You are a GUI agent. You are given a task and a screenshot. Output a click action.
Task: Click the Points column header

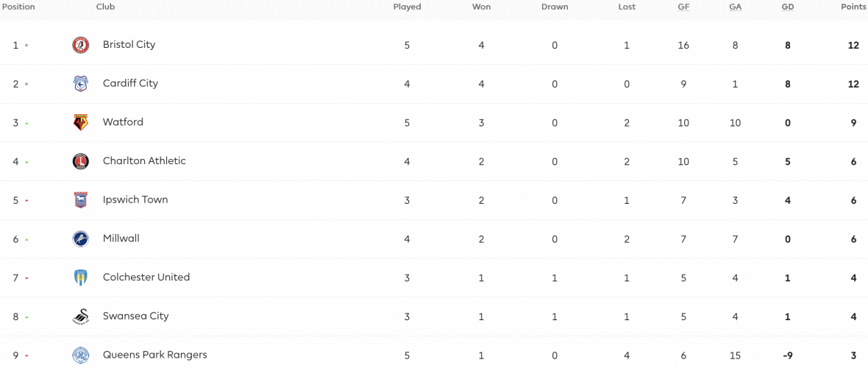853,7
